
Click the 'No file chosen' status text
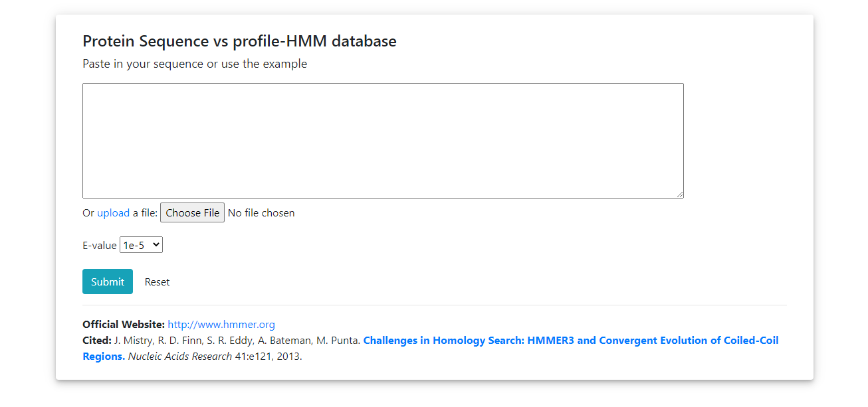261,213
